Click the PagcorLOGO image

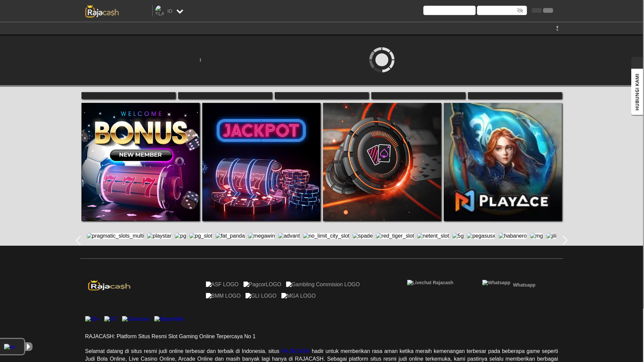point(262,285)
